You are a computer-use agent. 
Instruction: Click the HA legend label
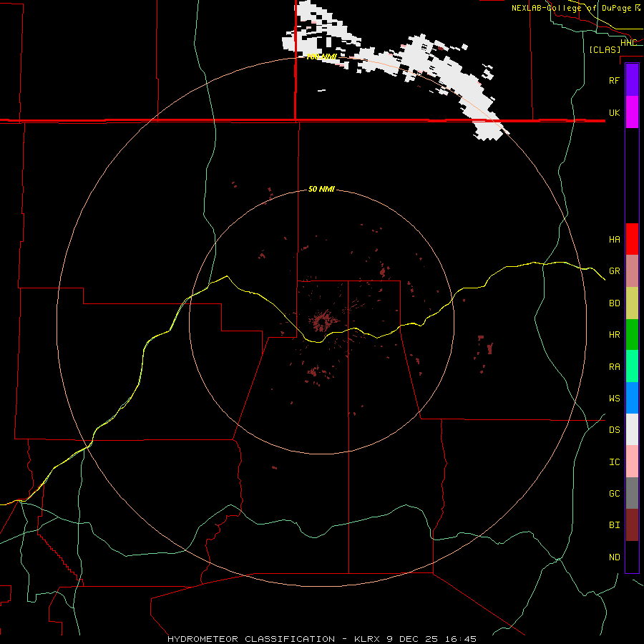(614, 240)
